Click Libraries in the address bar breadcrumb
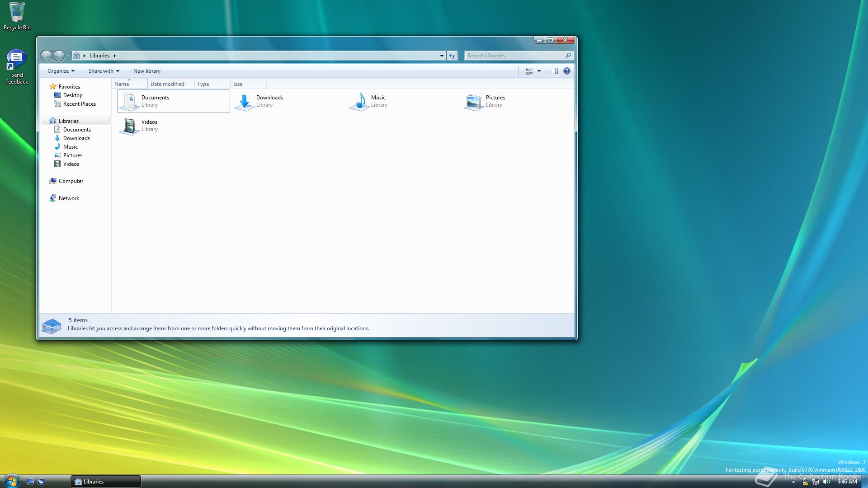This screenshot has height=488, width=868. [99, 56]
